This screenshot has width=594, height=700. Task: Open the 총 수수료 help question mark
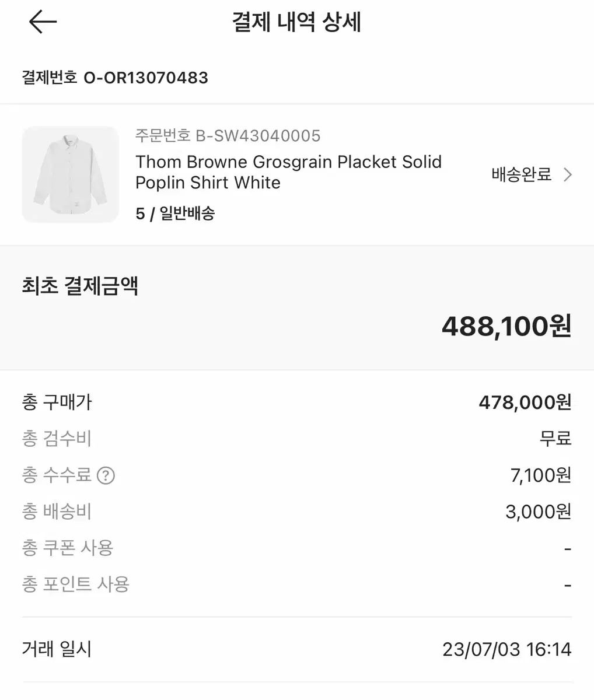106,475
